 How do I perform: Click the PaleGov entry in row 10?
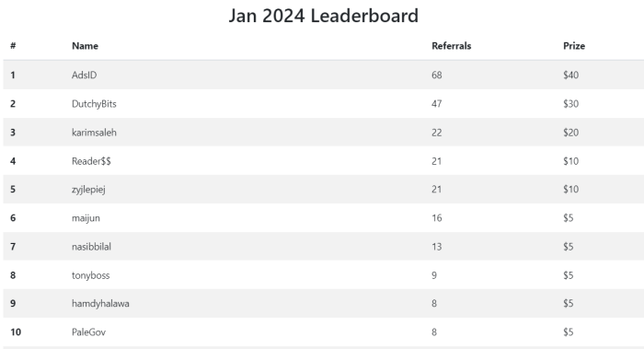pyautogui.click(x=88, y=332)
